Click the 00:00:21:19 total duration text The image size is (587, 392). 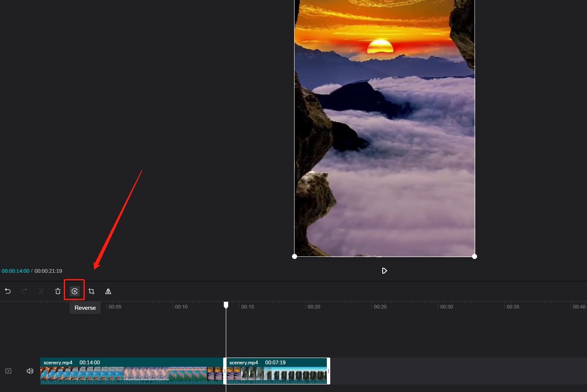(x=48, y=271)
